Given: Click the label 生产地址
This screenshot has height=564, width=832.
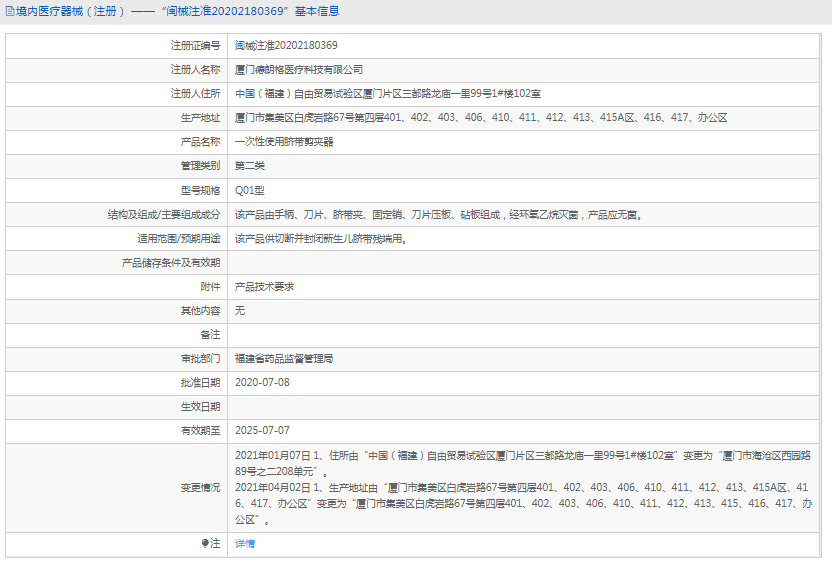Looking at the screenshot, I should pos(201,118).
